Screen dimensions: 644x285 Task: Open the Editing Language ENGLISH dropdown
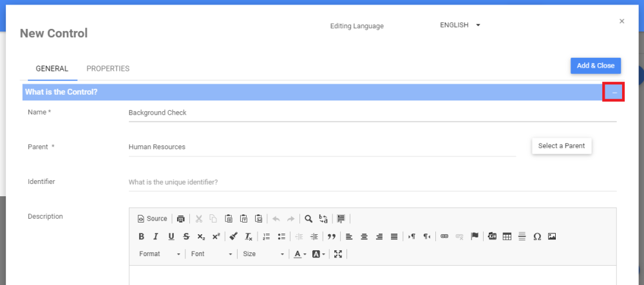click(460, 25)
